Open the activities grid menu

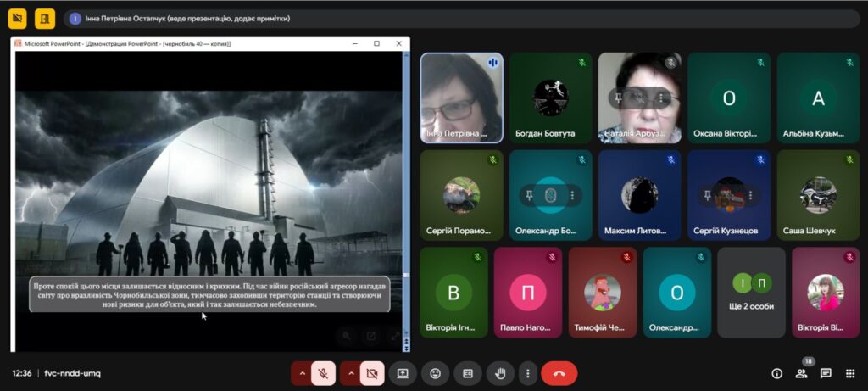click(850, 373)
